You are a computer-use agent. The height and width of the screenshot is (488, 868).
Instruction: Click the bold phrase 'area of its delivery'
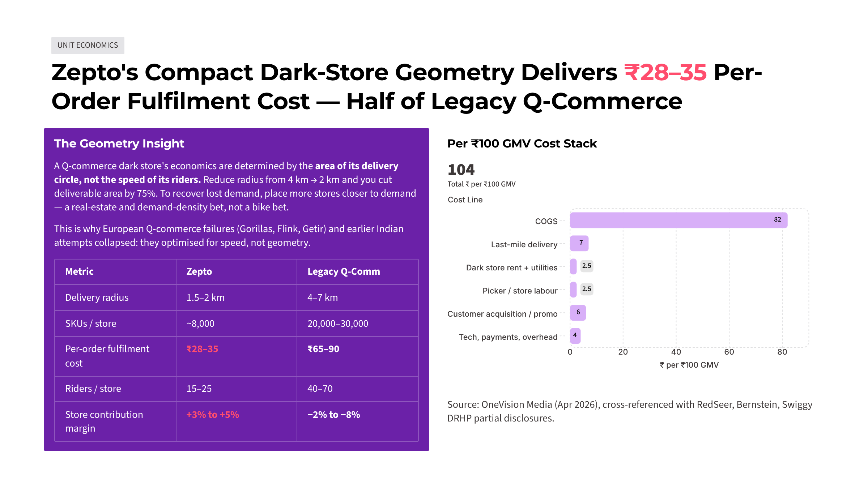click(x=357, y=166)
